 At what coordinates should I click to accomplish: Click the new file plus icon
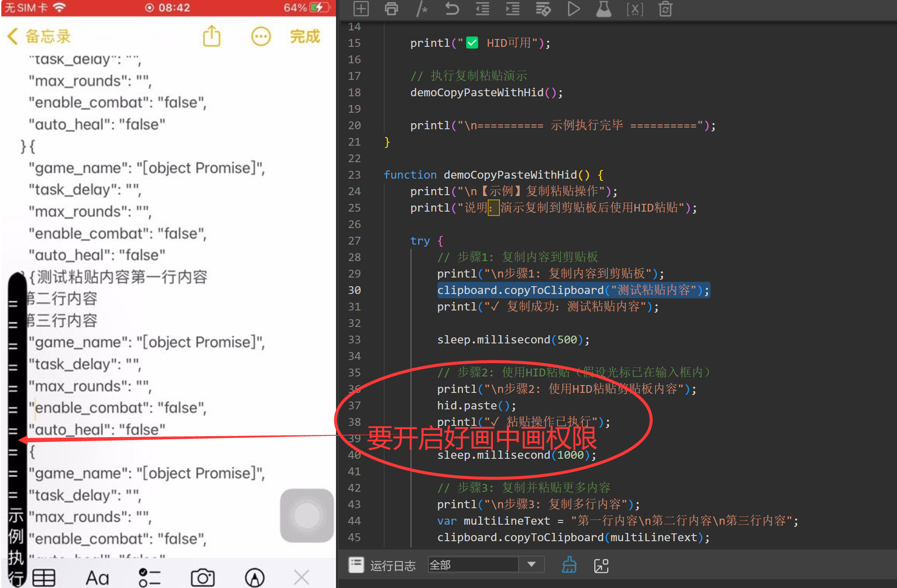361,9
